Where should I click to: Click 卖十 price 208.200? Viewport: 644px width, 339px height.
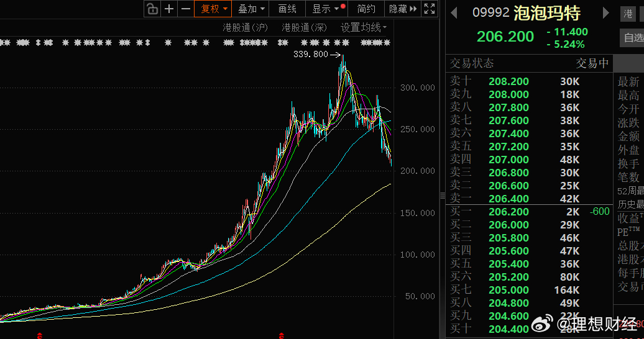click(508, 81)
